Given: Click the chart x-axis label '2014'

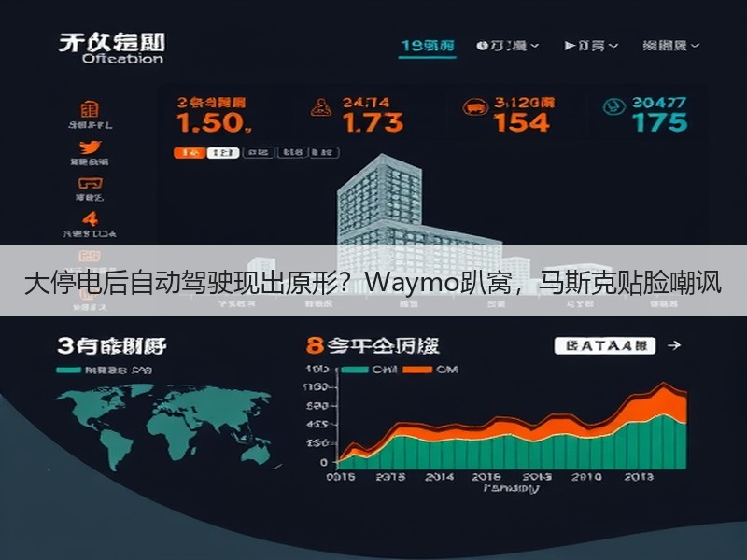Looking at the screenshot, I should 440,477.
